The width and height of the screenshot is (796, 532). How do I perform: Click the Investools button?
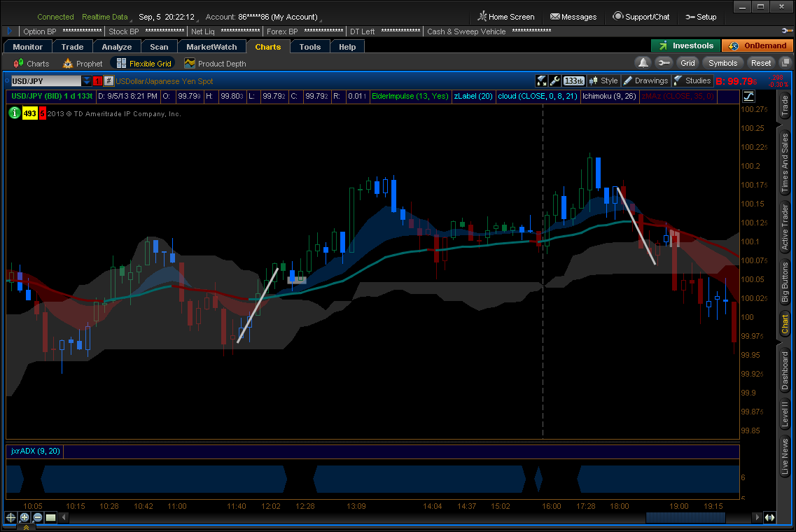pos(685,45)
